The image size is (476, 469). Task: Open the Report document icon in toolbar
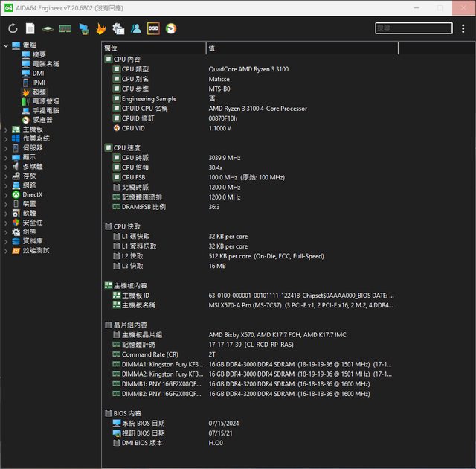coord(30,28)
